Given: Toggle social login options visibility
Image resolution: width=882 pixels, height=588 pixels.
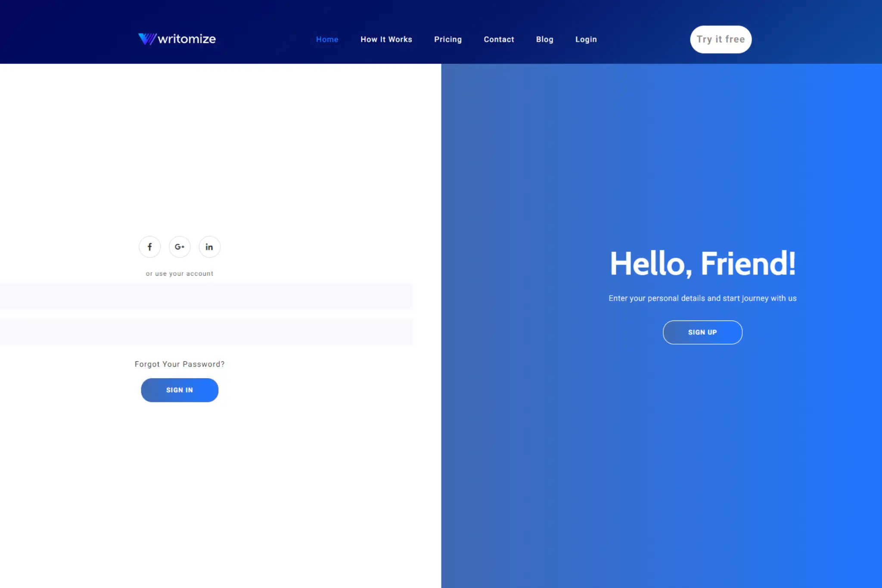Looking at the screenshot, I should [180, 273].
